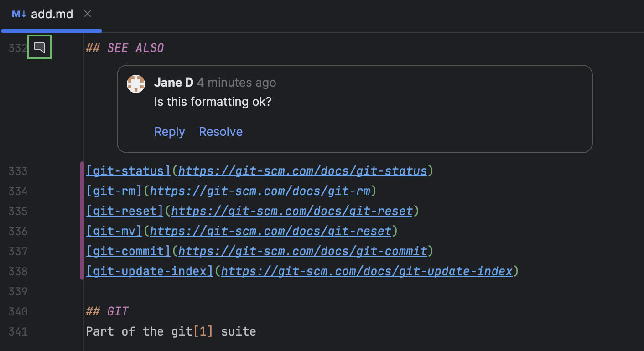Click the '## SEE ALSO' heading text
644x351 pixels.
pyautogui.click(x=125, y=47)
